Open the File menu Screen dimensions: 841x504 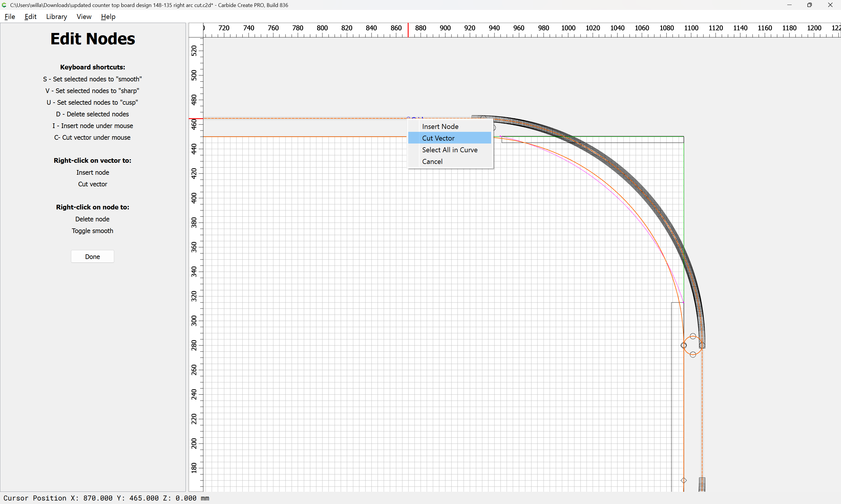[10, 17]
